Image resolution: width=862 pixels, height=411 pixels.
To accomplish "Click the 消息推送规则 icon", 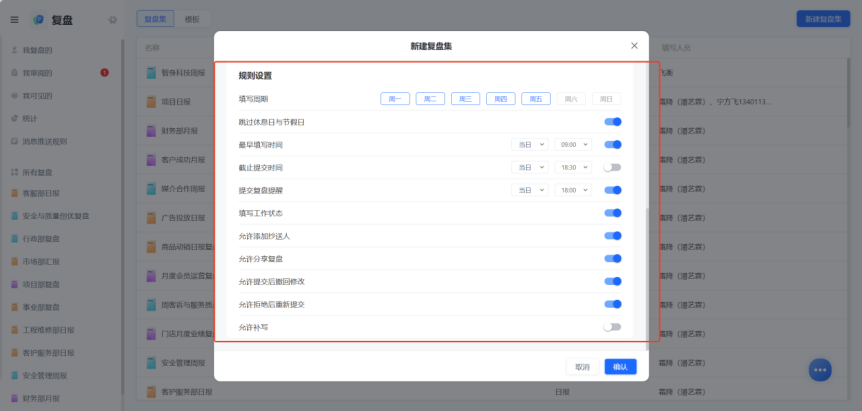I will click(14, 141).
